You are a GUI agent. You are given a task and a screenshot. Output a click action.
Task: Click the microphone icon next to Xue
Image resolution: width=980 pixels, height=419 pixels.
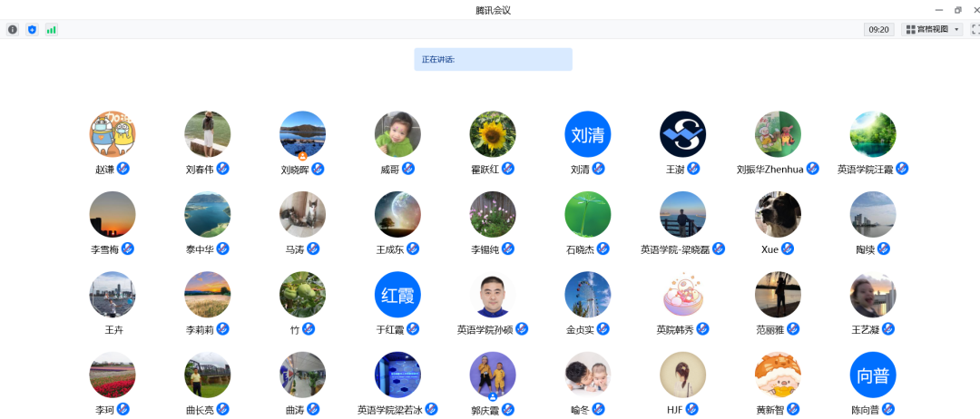(x=788, y=248)
